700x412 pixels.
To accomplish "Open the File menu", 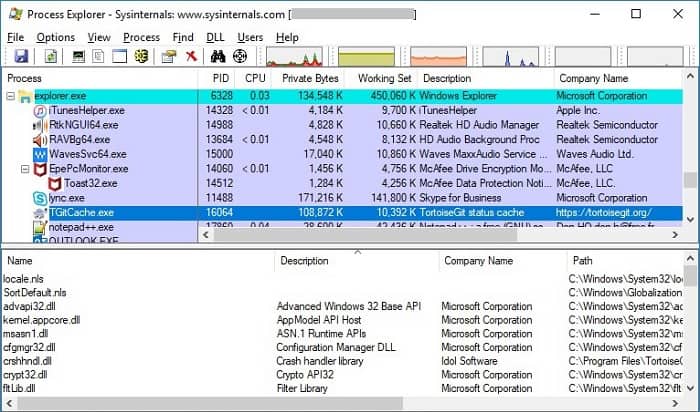I will [x=16, y=37].
